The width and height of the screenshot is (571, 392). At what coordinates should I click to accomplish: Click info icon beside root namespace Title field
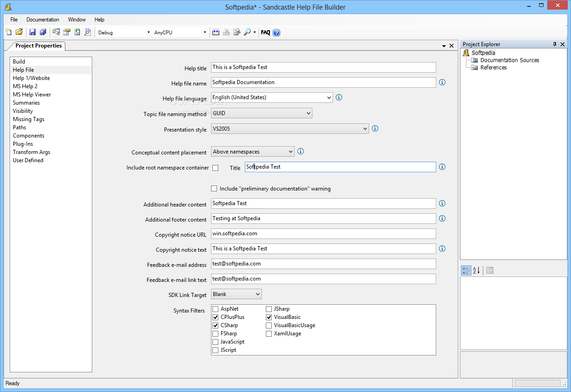[x=442, y=167]
